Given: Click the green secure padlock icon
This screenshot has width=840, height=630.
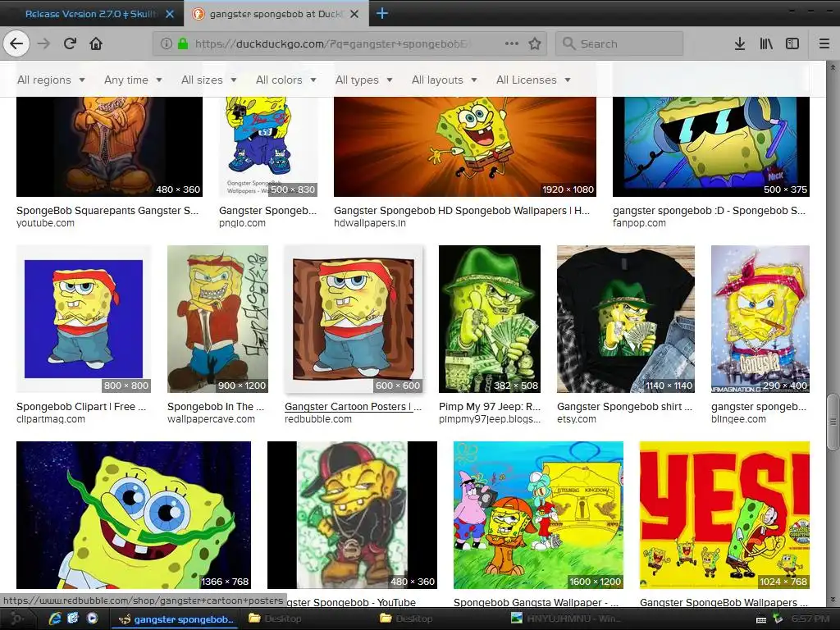Looking at the screenshot, I should click(183, 43).
